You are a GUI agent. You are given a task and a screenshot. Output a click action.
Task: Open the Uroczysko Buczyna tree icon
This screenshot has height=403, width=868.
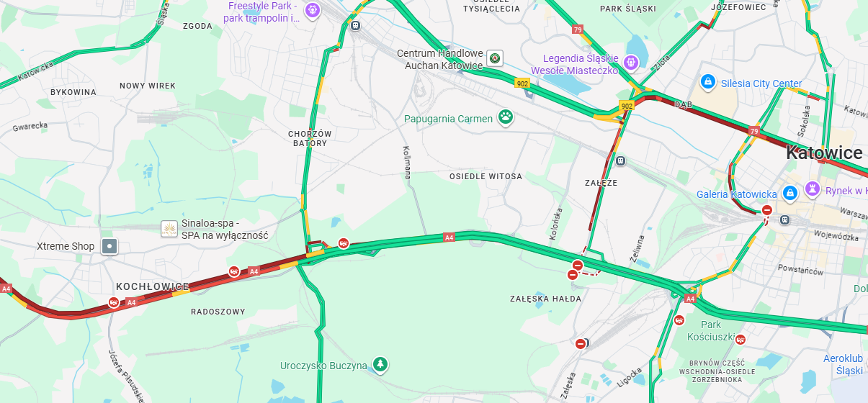click(x=380, y=364)
